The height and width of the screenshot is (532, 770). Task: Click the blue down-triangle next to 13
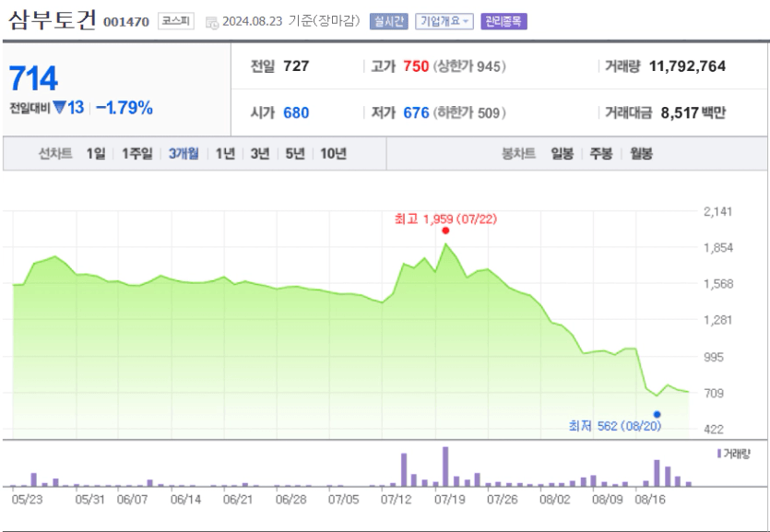59,108
